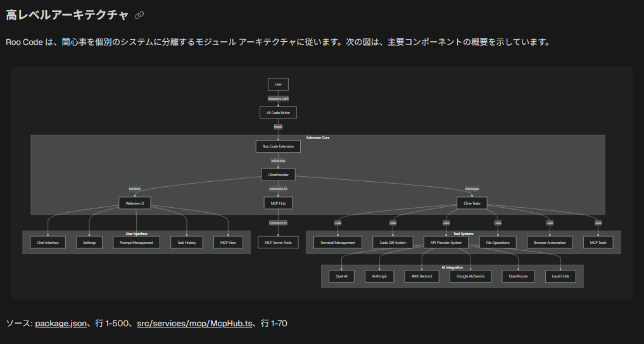The width and height of the screenshot is (644, 344).
Task: Click the MCP Server Tools node
Action: (x=278, y=243)
